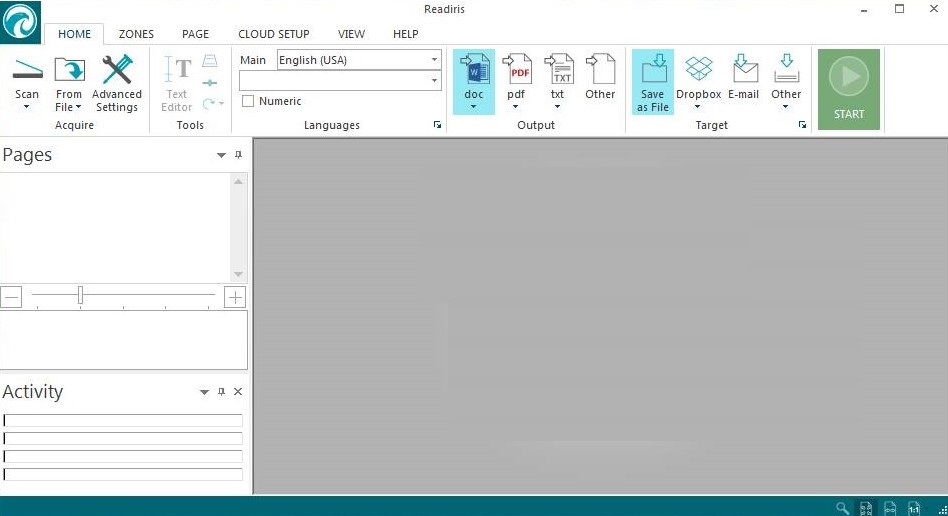Image resolution: width=948 pixels, height=516 pixels.
Task: Click the thumbnail size slider handle
Action: click(x=80, y=296)
